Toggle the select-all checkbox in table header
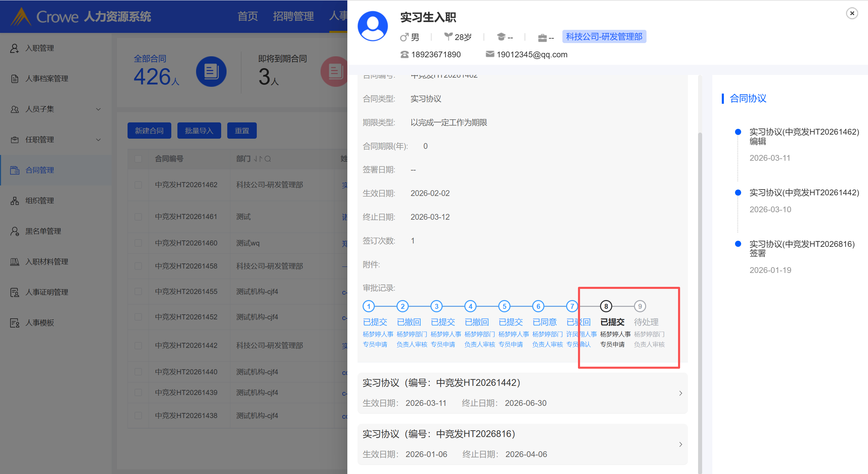Viewport: 868px width, 474px height. (x=138, y=159)
